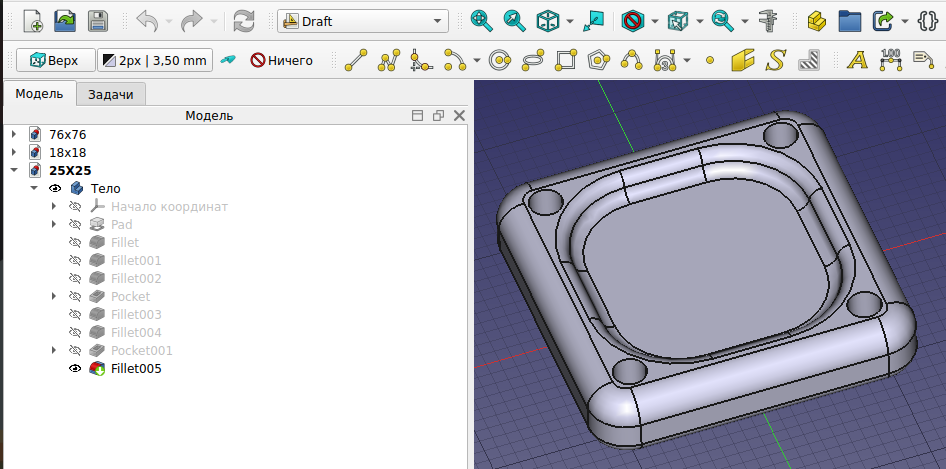Refresh the document with the recompute icon
946x469 pixels.
(244, 21)
